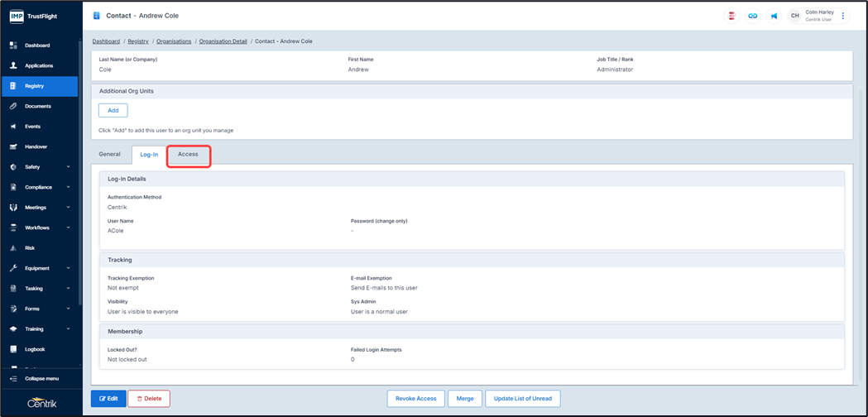Open announcements via the megaphone icon

pyautogui.click(x=774, y=16)
